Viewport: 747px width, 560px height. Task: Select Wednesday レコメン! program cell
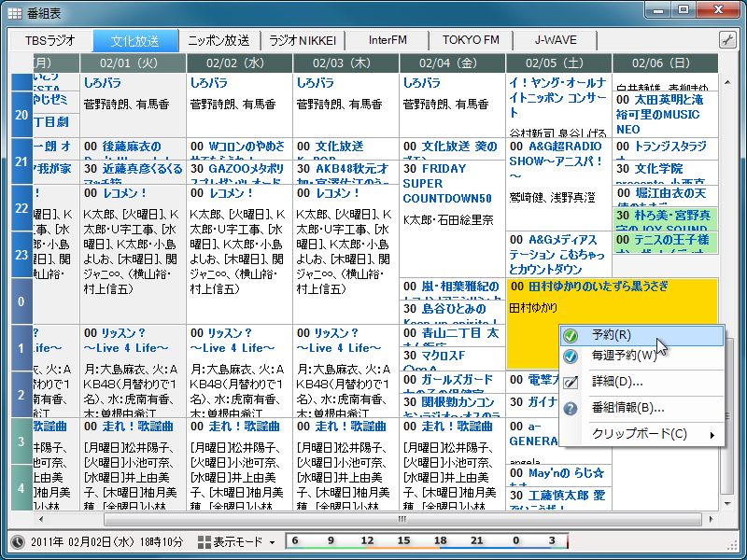click(x=240, y=254)
